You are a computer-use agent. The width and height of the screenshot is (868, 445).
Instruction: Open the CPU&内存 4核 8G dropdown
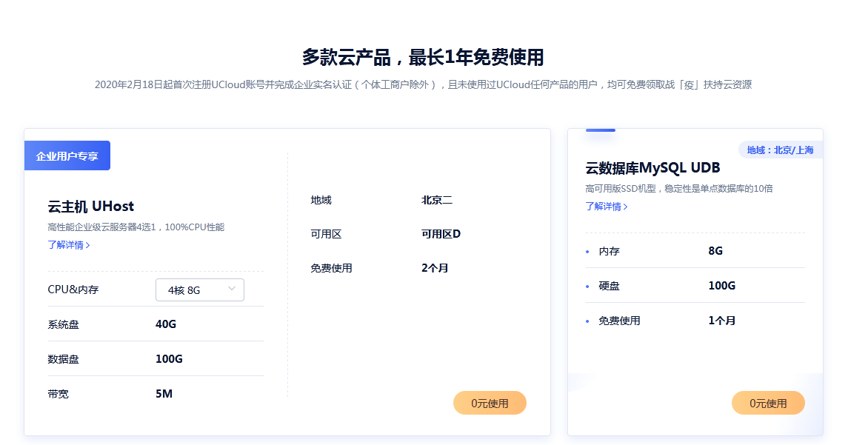point(200,290)
